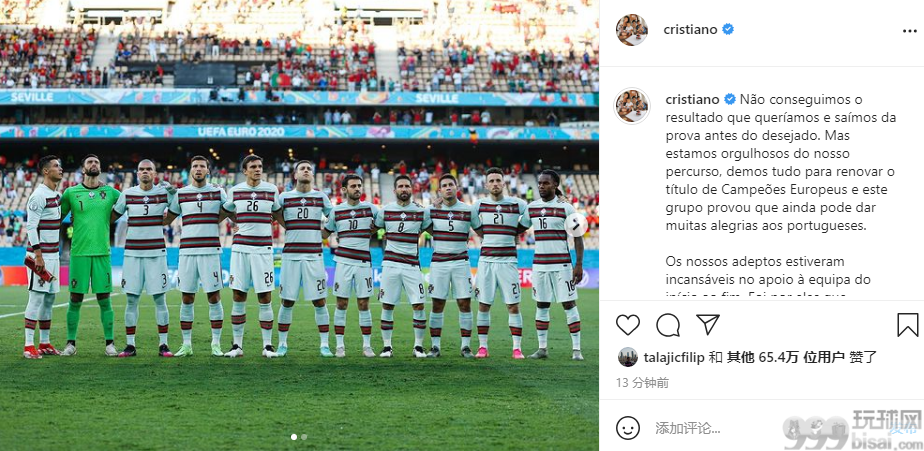Share post with paper plane icon
The width and height of the screenshot is (924, 451).
click(x=708, y=324)
